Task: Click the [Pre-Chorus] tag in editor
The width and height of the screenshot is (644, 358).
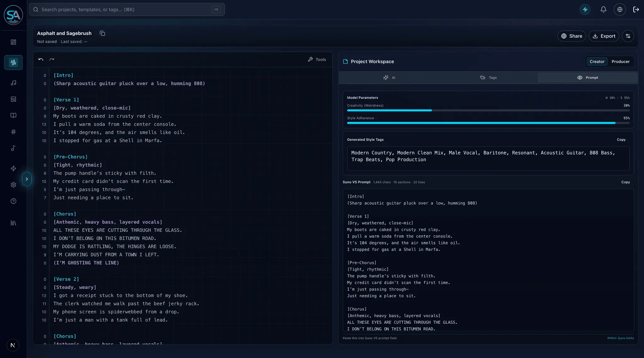Action: [x=70, y=157]
